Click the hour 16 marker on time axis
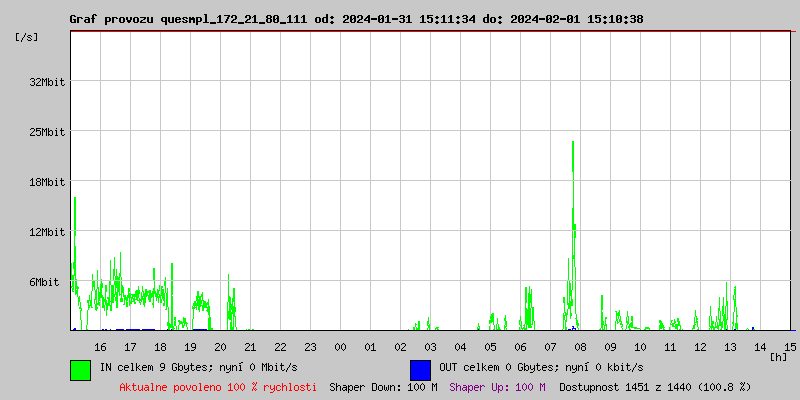Screen dimensions: 800x400 pyautogui.click(x=100, y=346)
